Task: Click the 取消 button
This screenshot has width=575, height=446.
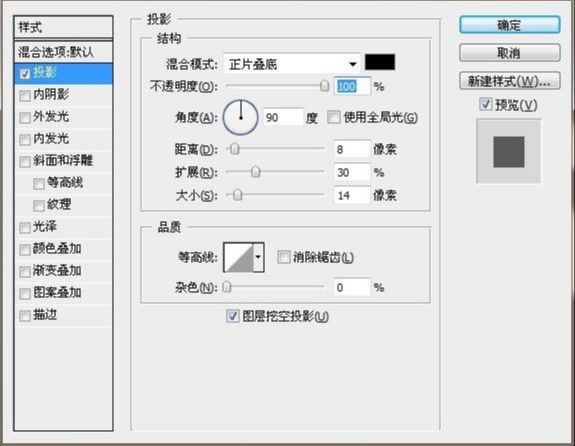Action: pyautogui.click(x=509, y=53)
